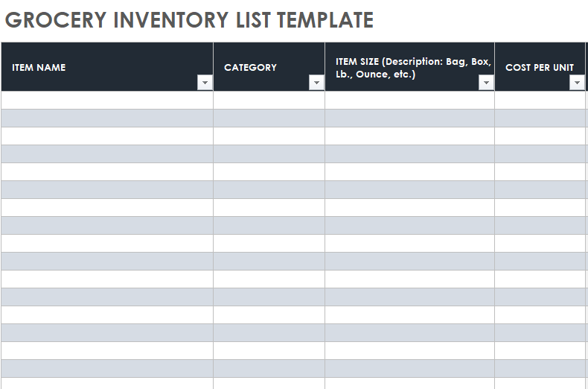This screenshot has width=588, height=389.
Task: Click second-row cell under ITEM NAME
Action: [x=107, y=118]
